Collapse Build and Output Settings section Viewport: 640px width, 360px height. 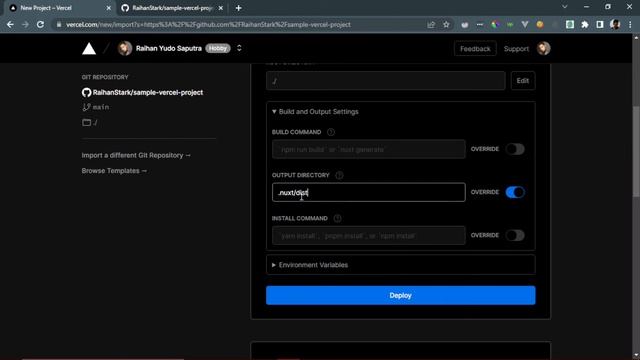(315, 111)
